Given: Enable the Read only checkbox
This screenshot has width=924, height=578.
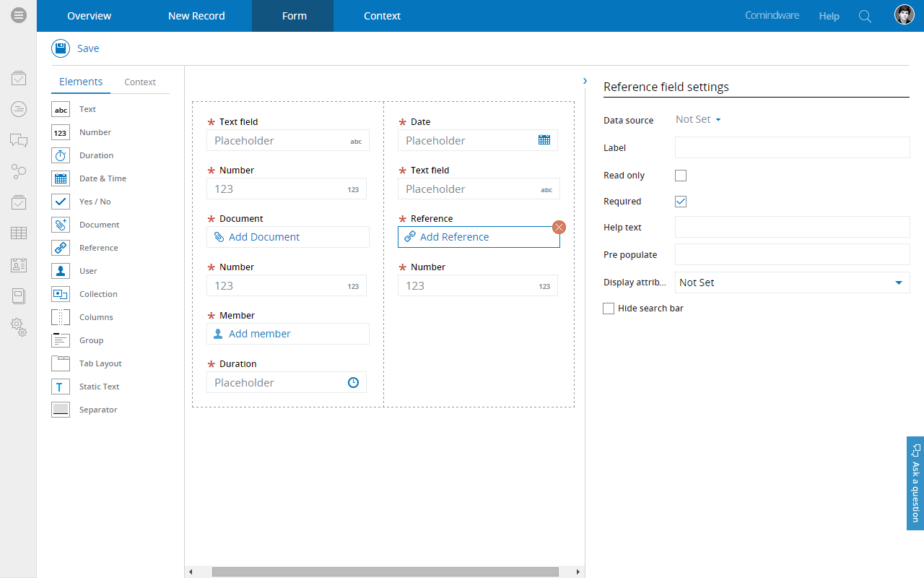Looking at the screenshot, I should 681,176.
